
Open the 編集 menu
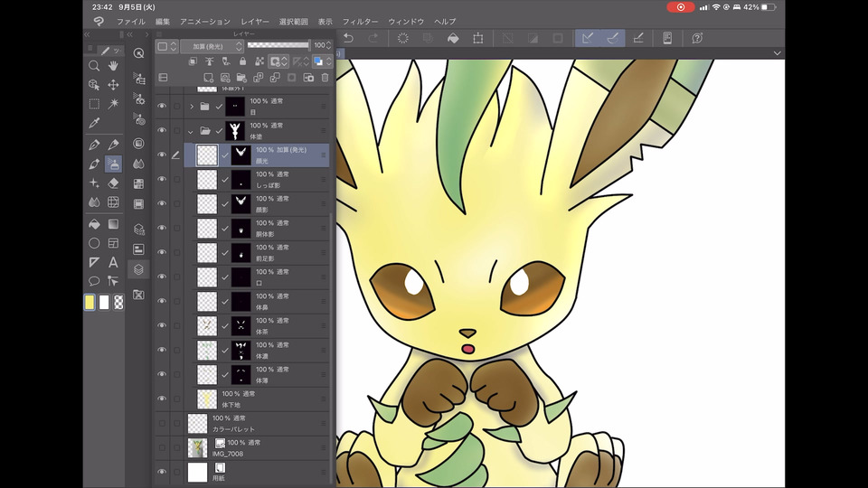(x=163, y=22)
